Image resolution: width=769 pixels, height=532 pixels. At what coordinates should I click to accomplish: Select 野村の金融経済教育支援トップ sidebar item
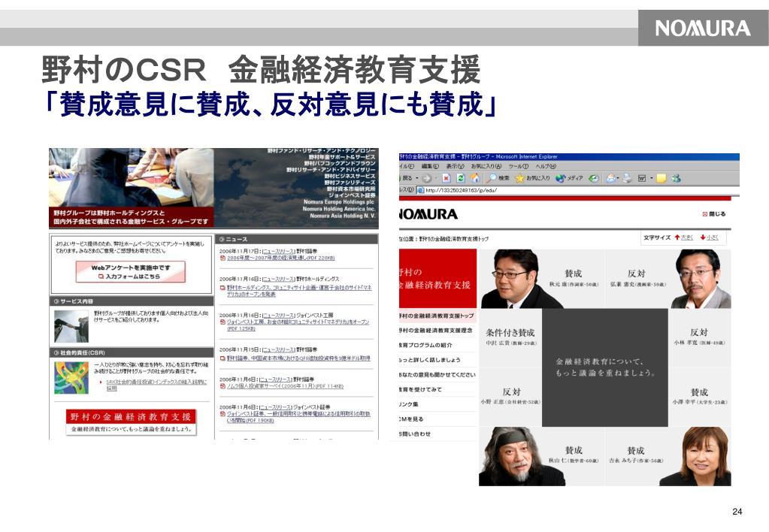pyautogui.click(x=437, y=316)
